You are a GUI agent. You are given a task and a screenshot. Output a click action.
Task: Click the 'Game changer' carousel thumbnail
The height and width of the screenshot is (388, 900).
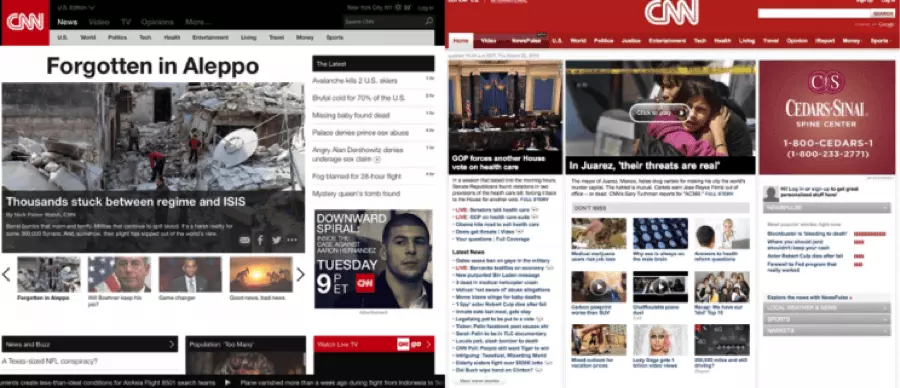click(190, 274)
